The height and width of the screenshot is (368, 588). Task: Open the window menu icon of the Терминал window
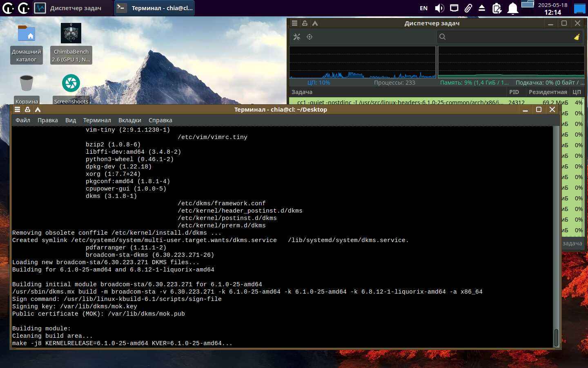click(17, 110)
